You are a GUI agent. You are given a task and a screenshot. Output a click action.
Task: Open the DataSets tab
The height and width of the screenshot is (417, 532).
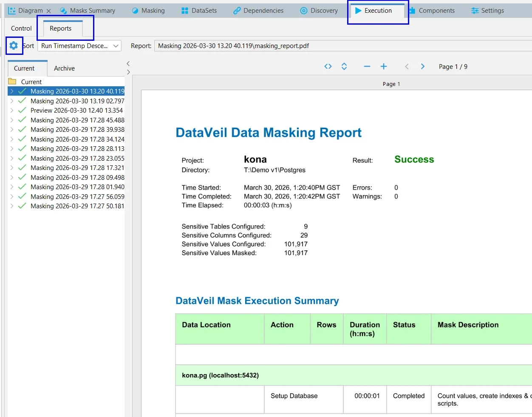coord(199,11)
